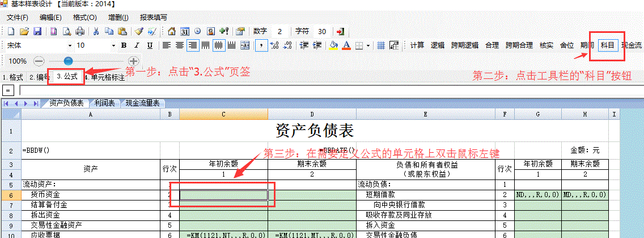Image resolution: width=644 pixels, height=238 pixels.
Task: Click the 舍位 toolbar button
Action: coord(567,45)
